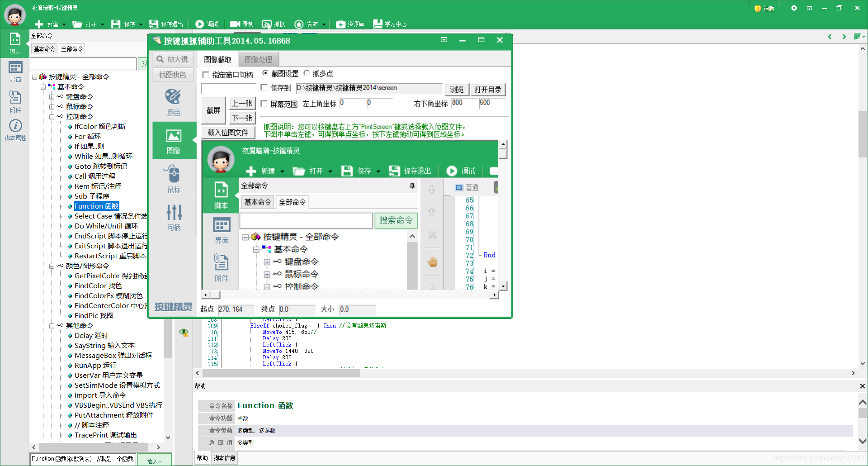Open the 脚本信息 tab at bottom
Image resolution: width=868 pixels, height=466 pixels.
pyautogui.click(x=224, y=458)
